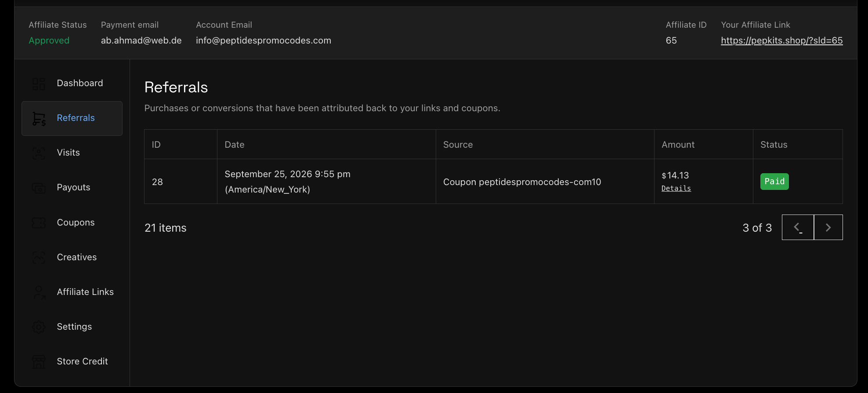Click the Paid status badge
Screen dimensions: 868x393
pyautogui.click(x=774, y=182)
